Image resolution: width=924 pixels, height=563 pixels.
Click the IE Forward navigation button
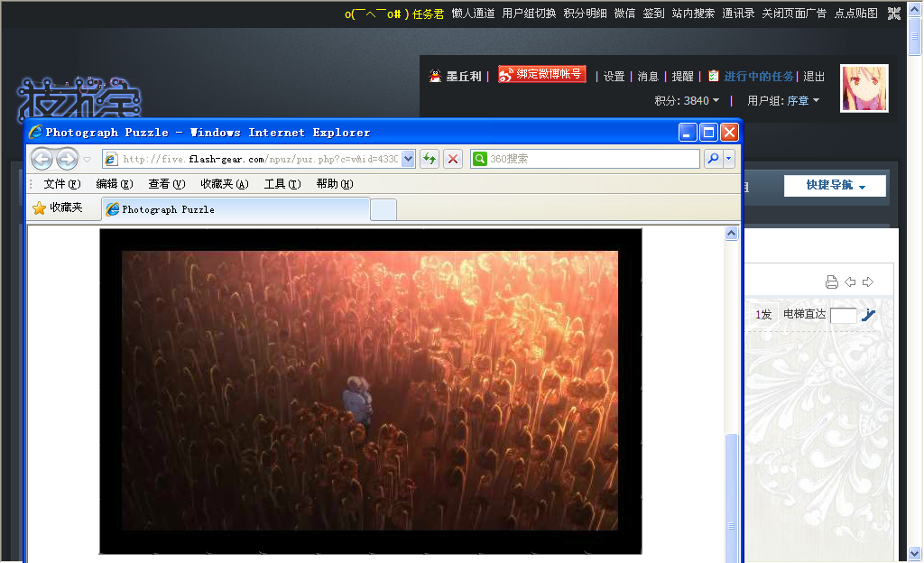pos(67,160)
